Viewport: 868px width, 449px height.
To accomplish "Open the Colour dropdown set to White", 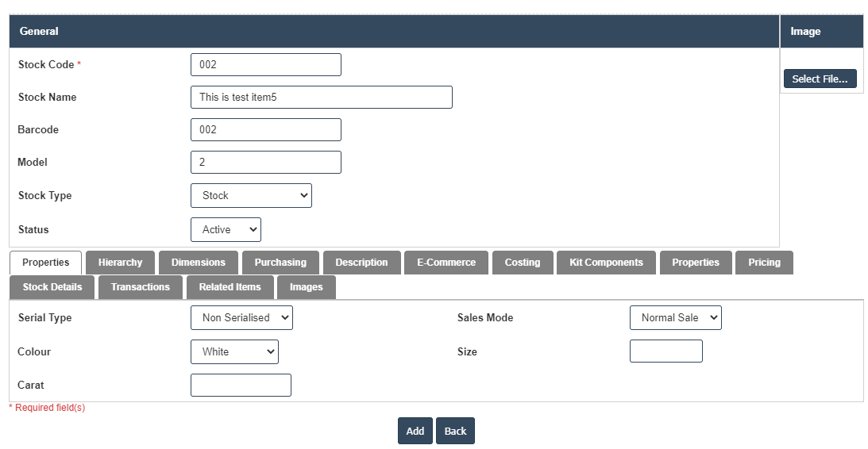I will click(x=234, y=352).
